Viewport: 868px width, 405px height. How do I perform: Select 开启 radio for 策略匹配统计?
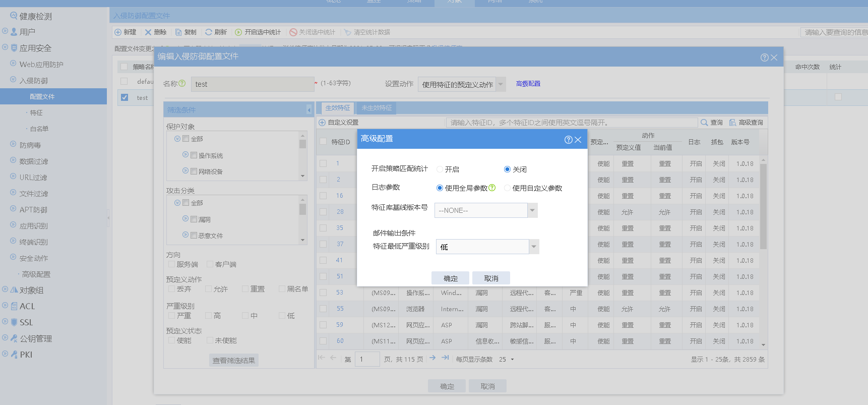[440, 169]
